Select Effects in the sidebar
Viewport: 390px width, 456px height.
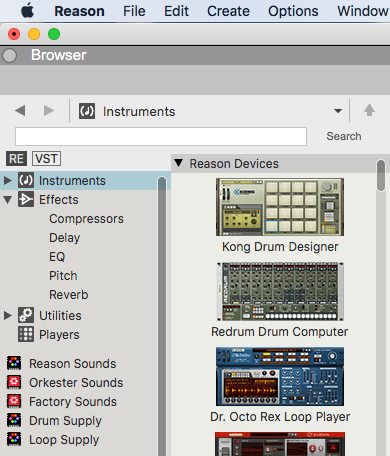[x=59, y=200]
